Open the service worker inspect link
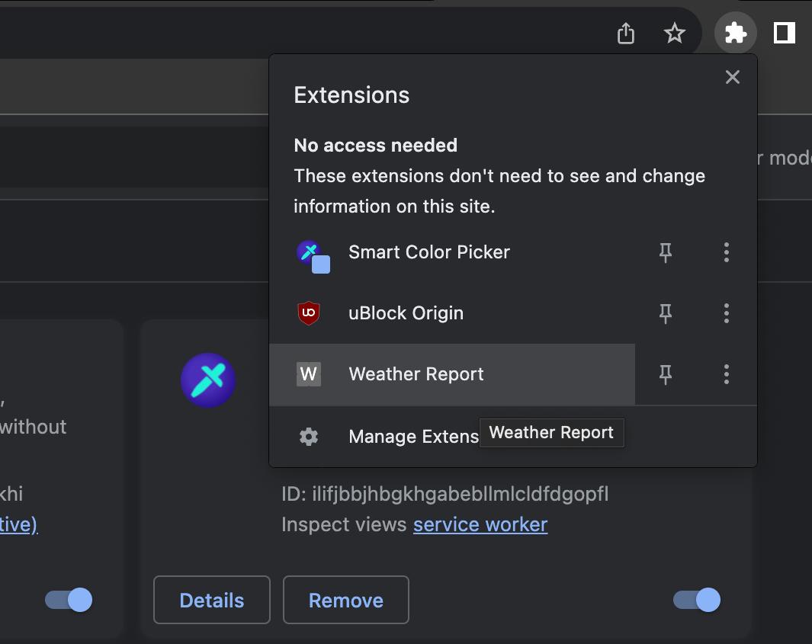 [480, 524]
